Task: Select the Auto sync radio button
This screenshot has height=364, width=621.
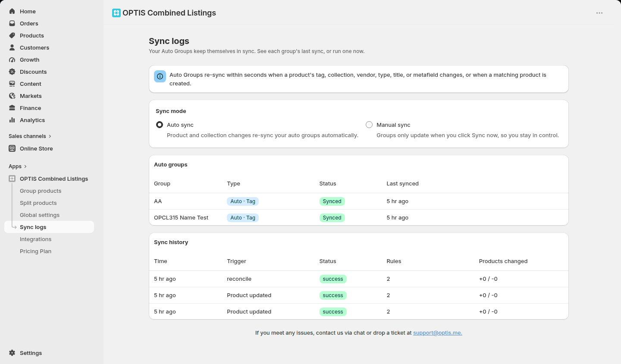Action: tap(160, 125)
